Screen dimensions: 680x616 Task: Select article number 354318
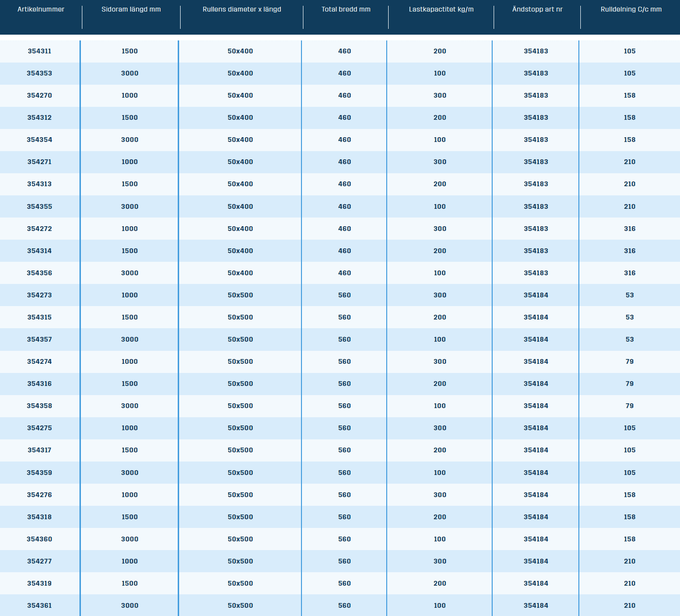point(39,517)
